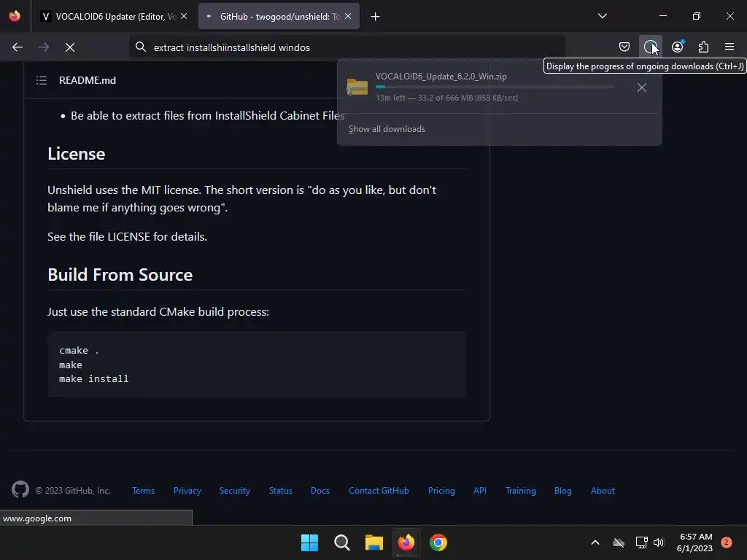Click the zip folder icon in downloads
The width and height of the screenshot is (747, 560).
coord(357,87)
